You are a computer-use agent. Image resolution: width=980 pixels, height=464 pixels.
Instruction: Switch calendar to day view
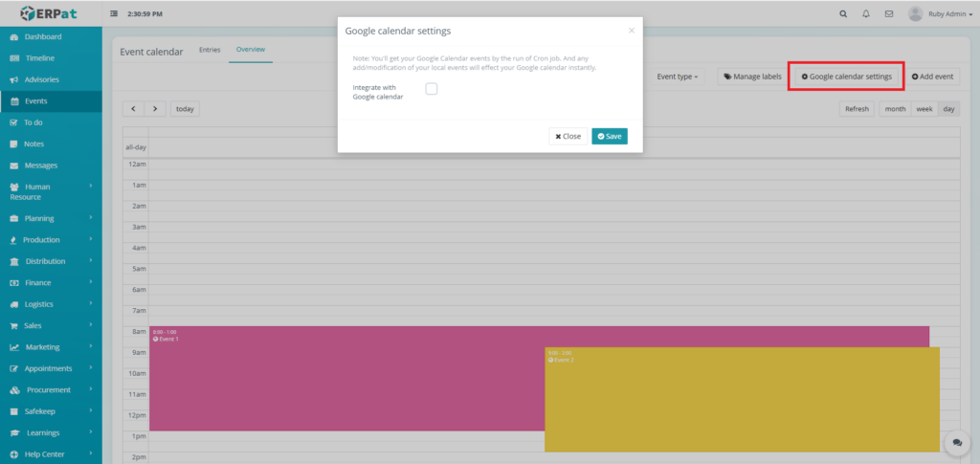[x=948, y=109]
